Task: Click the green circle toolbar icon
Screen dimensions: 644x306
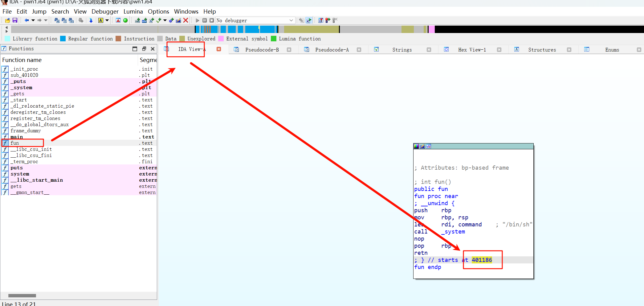Action: (x=125, y=20)
